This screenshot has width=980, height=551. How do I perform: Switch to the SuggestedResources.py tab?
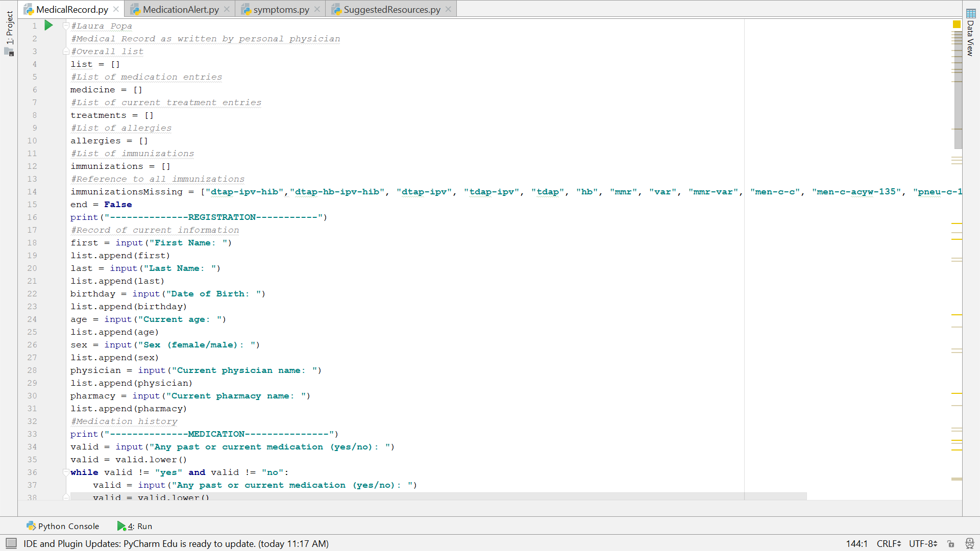391,9
